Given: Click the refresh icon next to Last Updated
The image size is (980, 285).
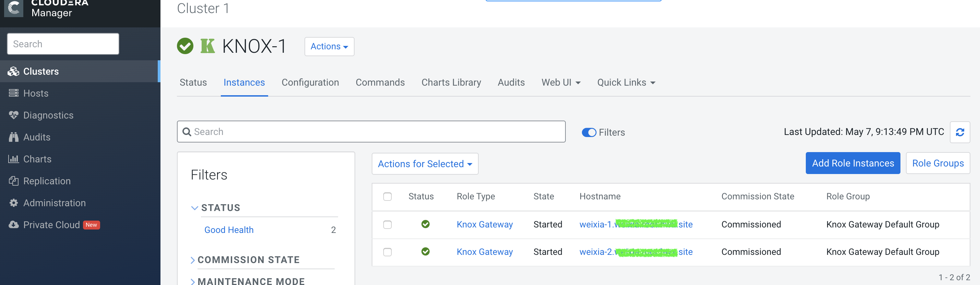Looking at the screenshot, I should click(x=959, y=132).
